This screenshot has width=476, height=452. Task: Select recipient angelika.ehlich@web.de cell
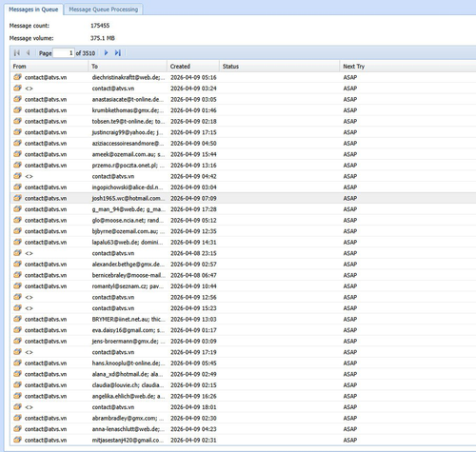pos(129,396)
